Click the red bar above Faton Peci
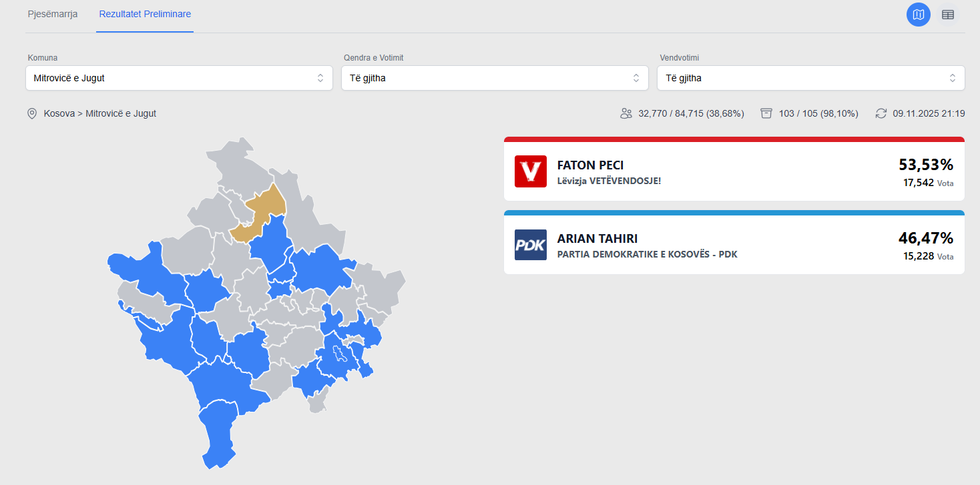The width and height of the screenshot is (980, 485). (x=734, y=141)
